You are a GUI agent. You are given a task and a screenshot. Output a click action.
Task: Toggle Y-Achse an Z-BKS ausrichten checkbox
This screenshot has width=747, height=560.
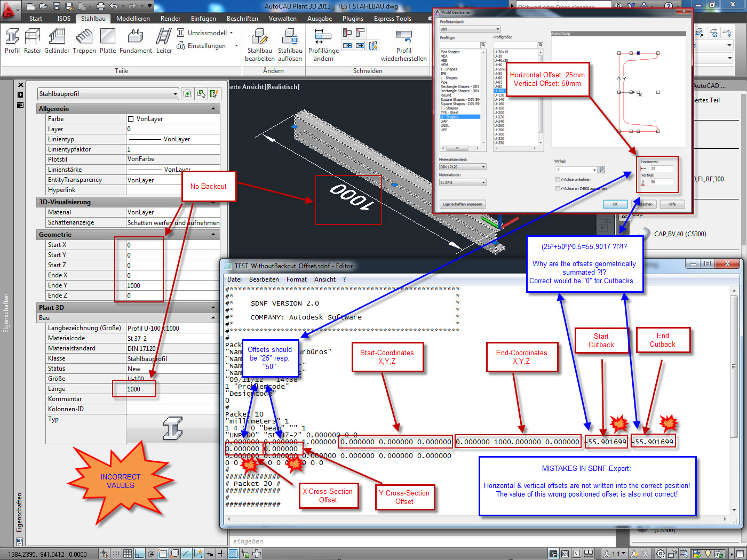(x=558, y=188)
